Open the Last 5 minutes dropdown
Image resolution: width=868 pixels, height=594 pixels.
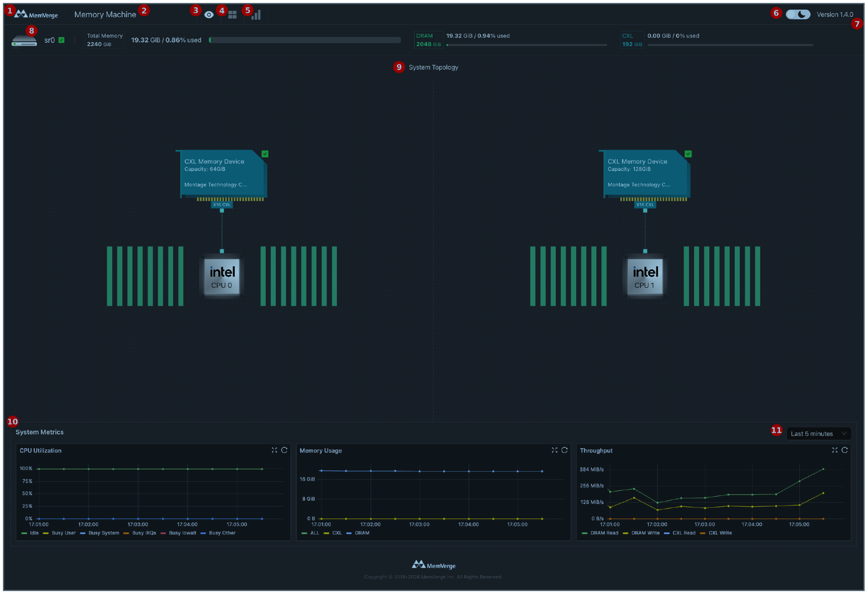tap(818, 433)
